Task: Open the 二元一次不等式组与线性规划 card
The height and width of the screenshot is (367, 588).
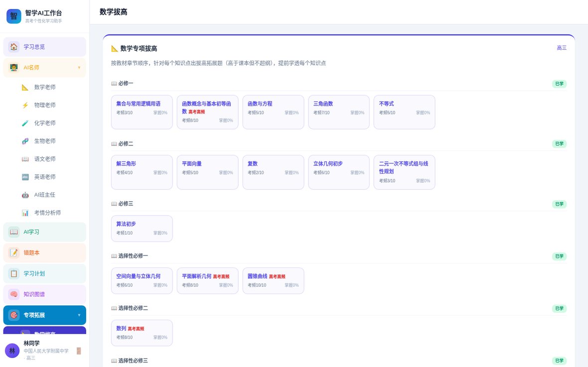Action: [404, 172]
